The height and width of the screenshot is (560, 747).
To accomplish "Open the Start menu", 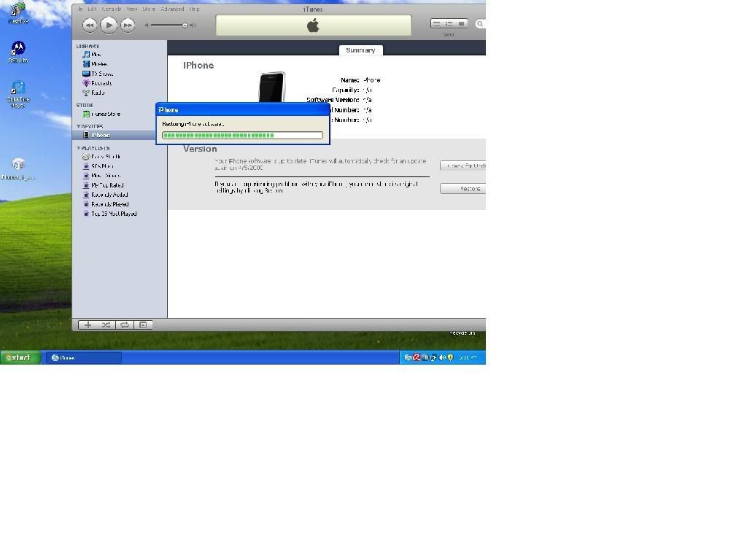I will (x=20, y=357).
